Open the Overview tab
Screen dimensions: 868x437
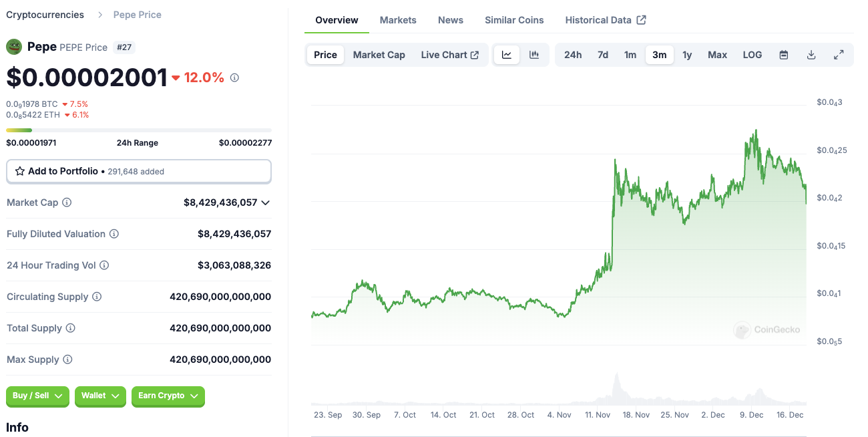337,20
